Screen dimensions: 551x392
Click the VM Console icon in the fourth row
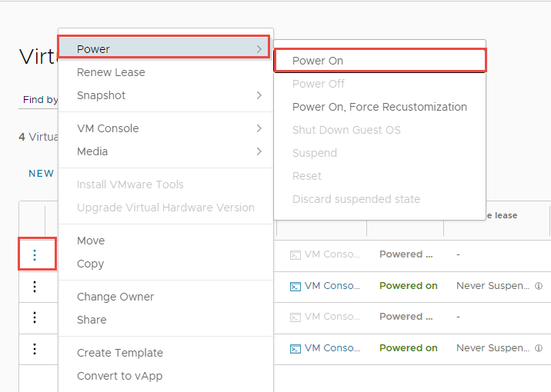(x=295, y=348)
